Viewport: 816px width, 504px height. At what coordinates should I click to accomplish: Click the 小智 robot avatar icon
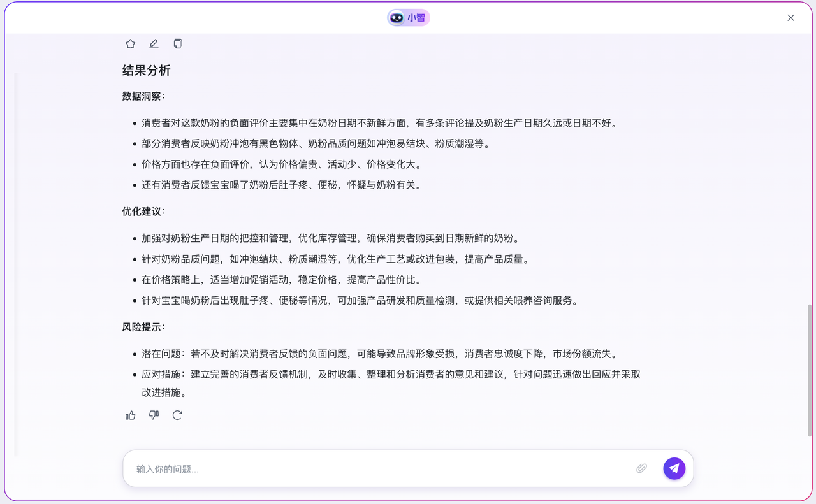[397, 18]
